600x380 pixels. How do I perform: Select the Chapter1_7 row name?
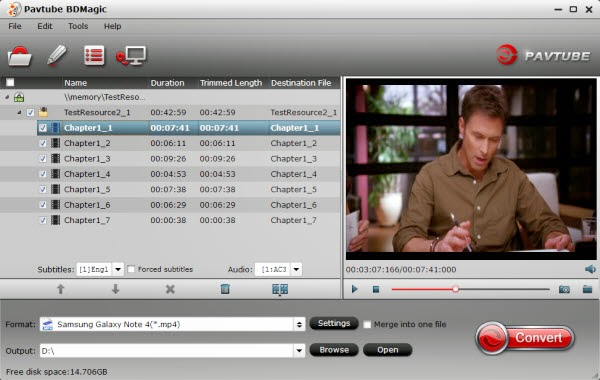pyautogui.click(x=87, y=220)
